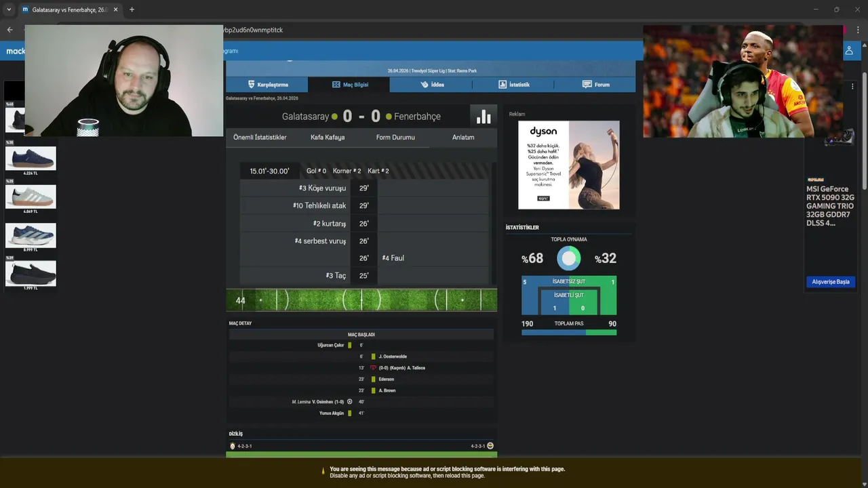Click the Fenerbahçe team name

(417, 117)
